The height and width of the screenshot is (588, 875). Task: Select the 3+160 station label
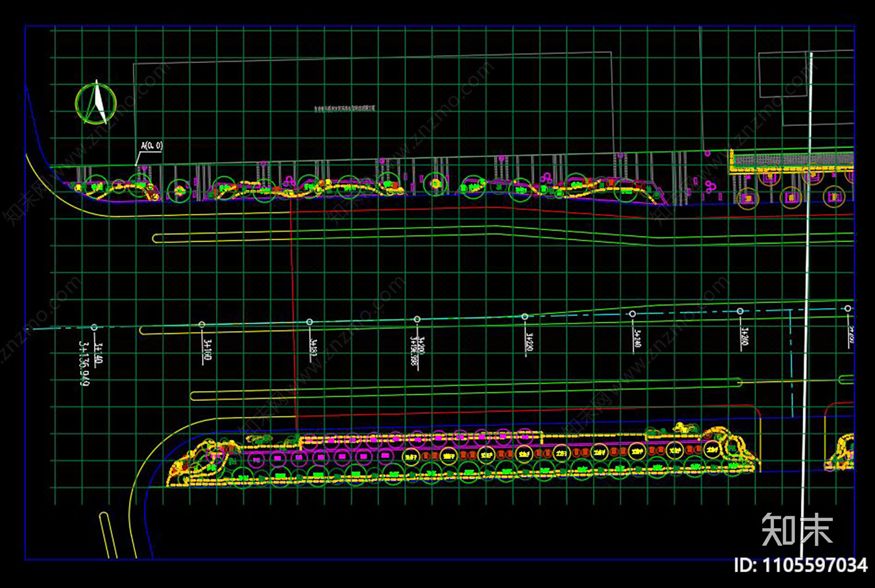click(207, 349)
